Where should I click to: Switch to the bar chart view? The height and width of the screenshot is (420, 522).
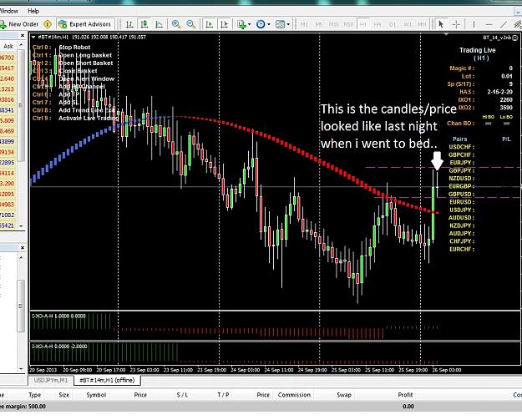pos(129,24)
